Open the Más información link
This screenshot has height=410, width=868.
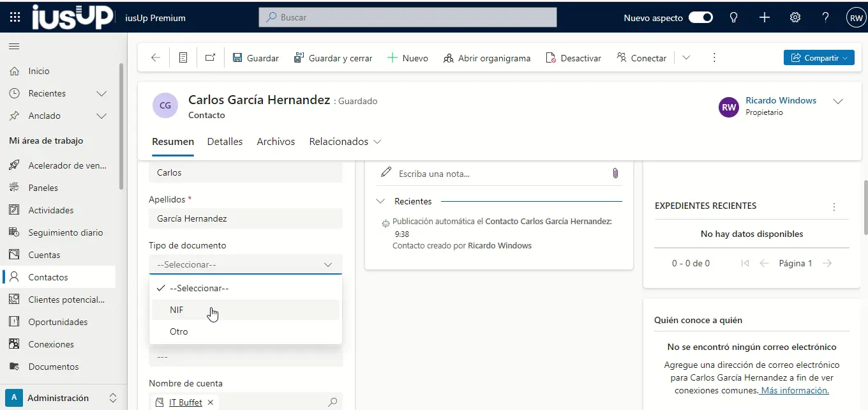[x=795, y=390]
